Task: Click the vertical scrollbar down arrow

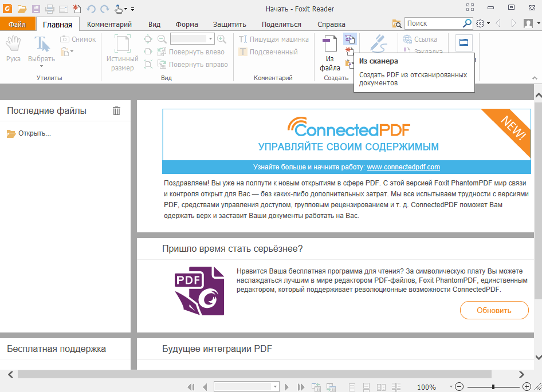Action: (x=538, y=358)
